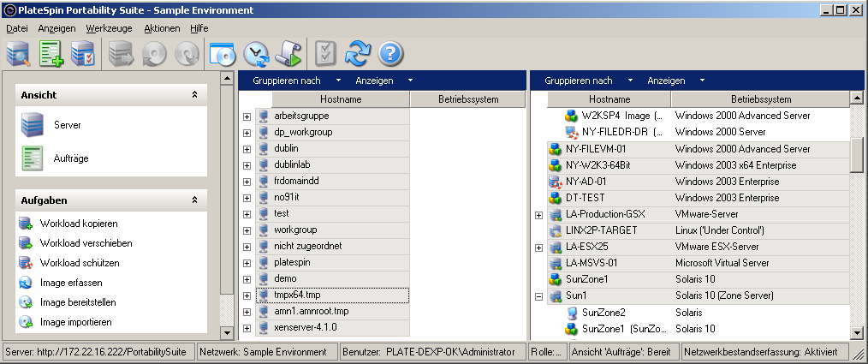This screenshot has height=364, width=868.
Task: Expand LA-ESX25 server node
Action: click(x=538, y=248)
